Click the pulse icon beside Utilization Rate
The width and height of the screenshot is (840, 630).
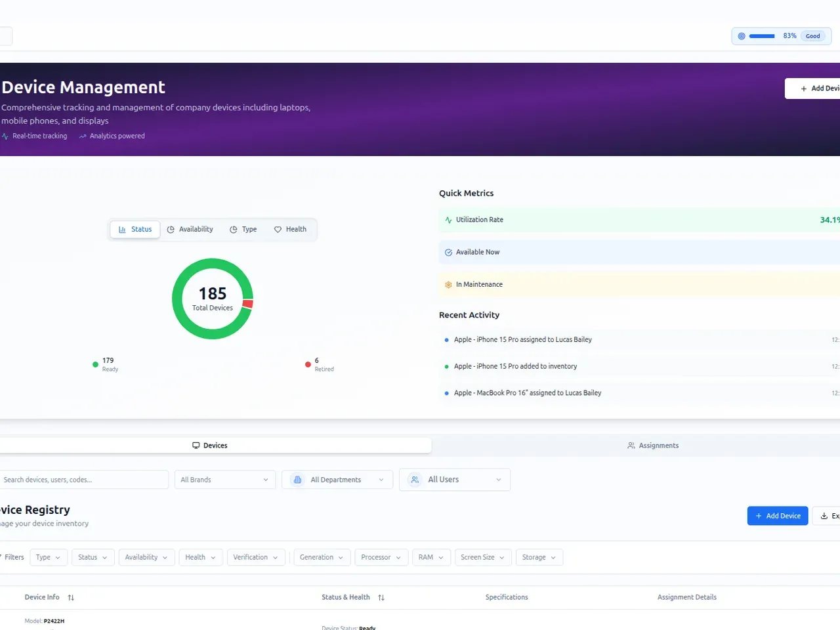point(448,220)
